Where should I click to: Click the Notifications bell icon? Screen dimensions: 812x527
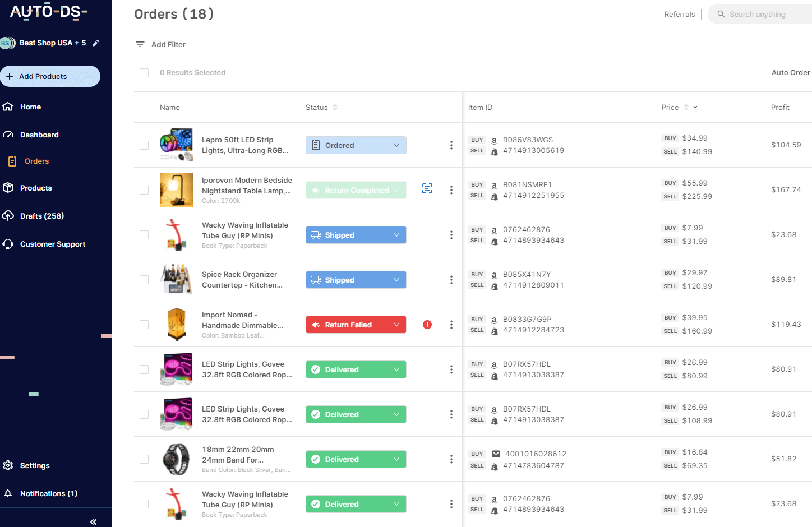click(8, 493)
